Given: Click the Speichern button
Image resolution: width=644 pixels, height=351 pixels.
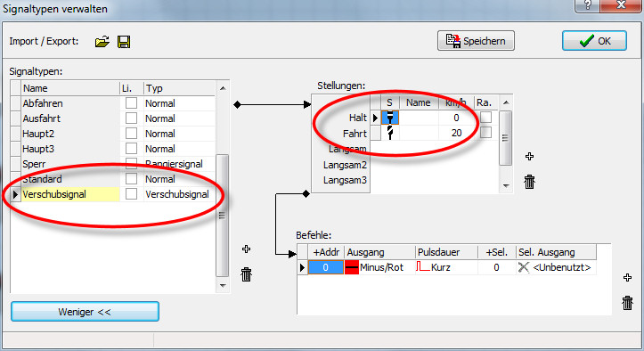Looking at the screenshot, I should pos(476,41).
